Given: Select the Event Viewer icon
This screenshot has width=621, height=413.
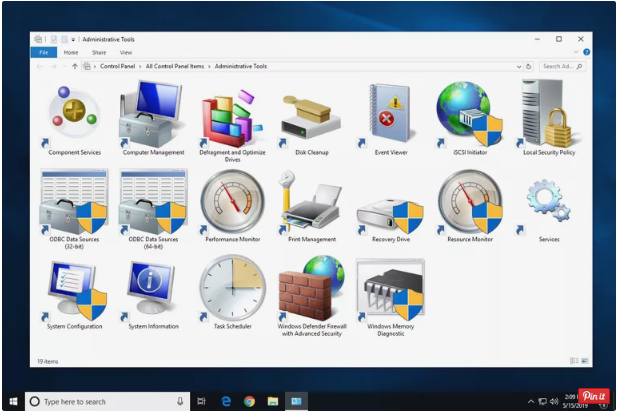Looking at the screenshot, I should click(391, 117).
